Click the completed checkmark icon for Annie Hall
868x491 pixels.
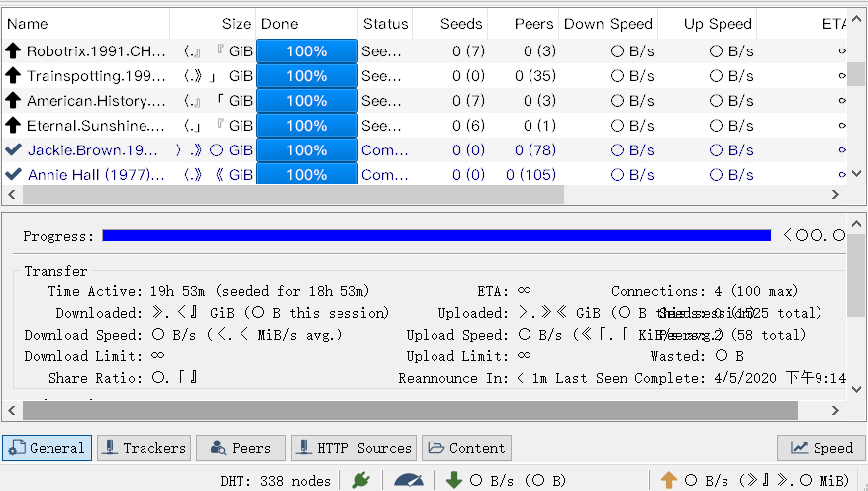pos(13,175)
